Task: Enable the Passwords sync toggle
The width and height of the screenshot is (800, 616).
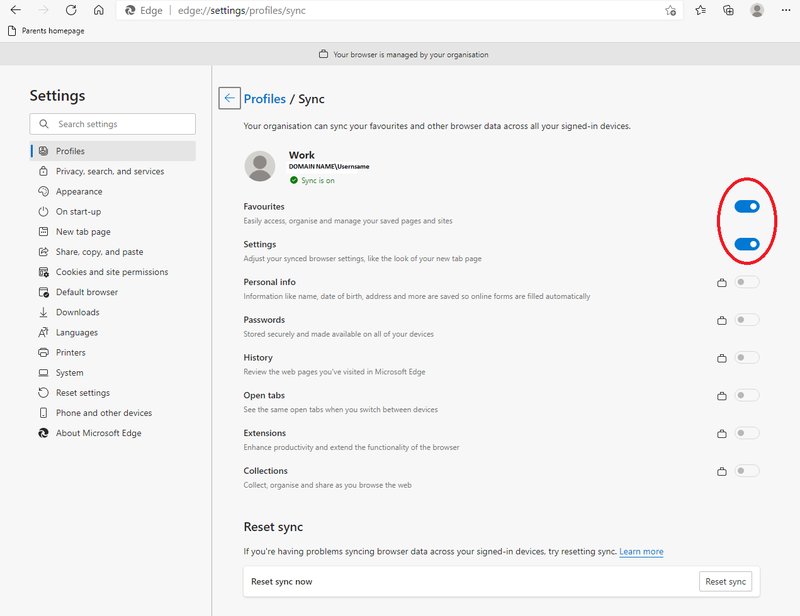Action: click(746, 319)
